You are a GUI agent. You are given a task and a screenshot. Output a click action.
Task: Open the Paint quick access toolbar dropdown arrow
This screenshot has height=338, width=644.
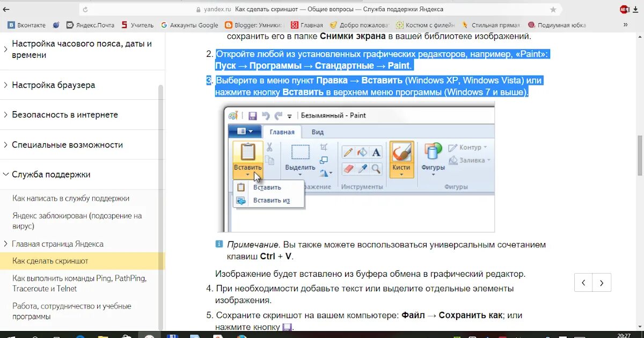click(290, 116)
